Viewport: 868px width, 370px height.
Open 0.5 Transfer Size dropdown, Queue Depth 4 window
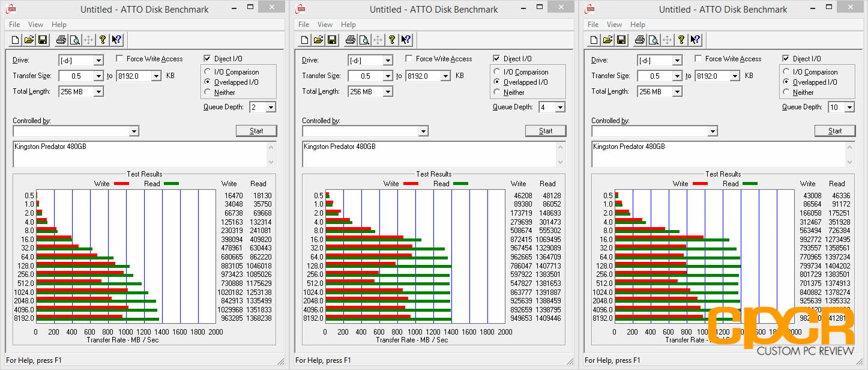click(388, 76)
